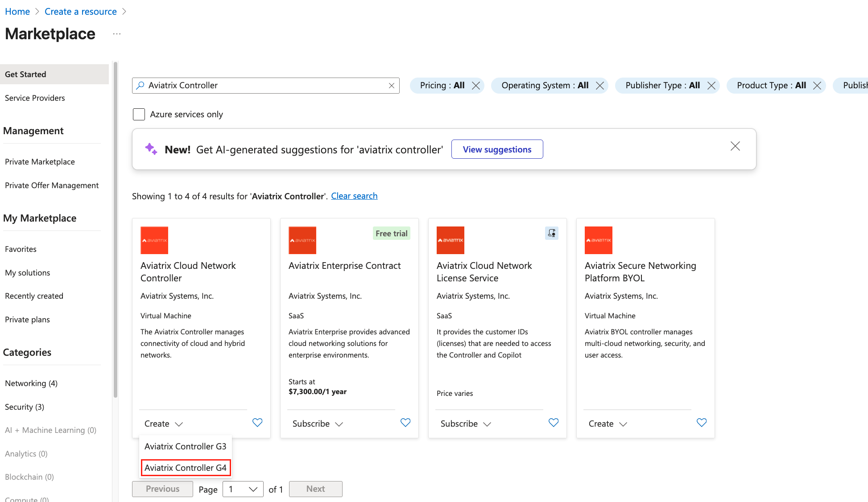Expand the Create dropdown on Secure Networking BYOL
Screen dimensions: 868x502
pyautogui.click(x=607, y=424)
